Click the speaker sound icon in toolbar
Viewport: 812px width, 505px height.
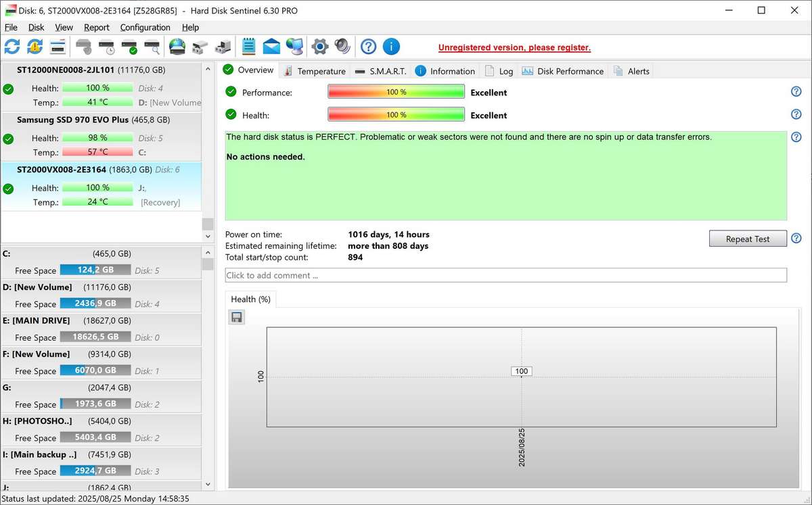coord(342,47)
